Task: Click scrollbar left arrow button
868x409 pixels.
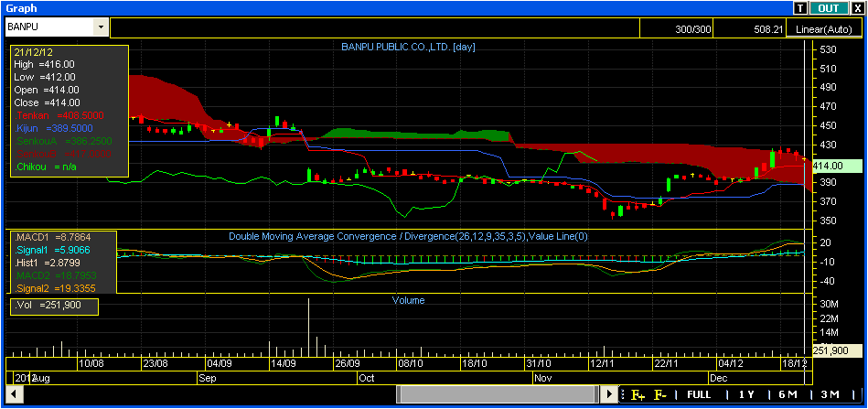Action: pyautogui.click(x=14, y=394)
